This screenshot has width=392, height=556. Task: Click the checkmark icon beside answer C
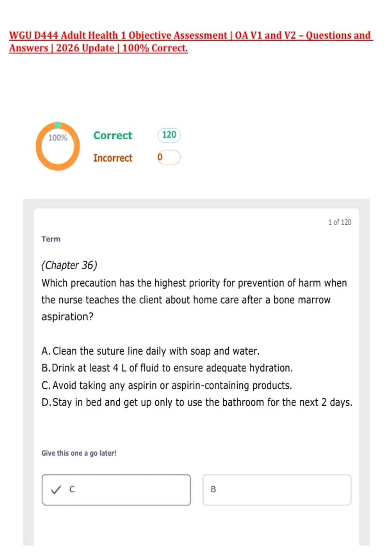click(56, 490)
